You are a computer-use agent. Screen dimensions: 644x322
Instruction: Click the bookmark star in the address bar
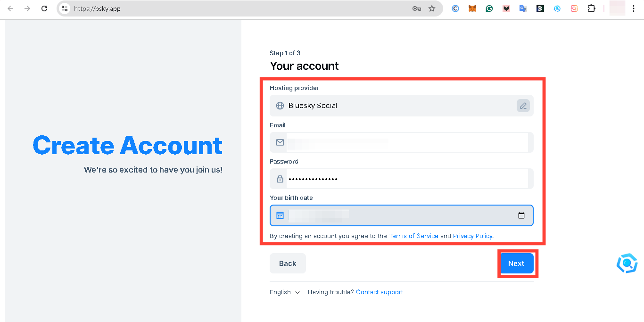point(432,8)
